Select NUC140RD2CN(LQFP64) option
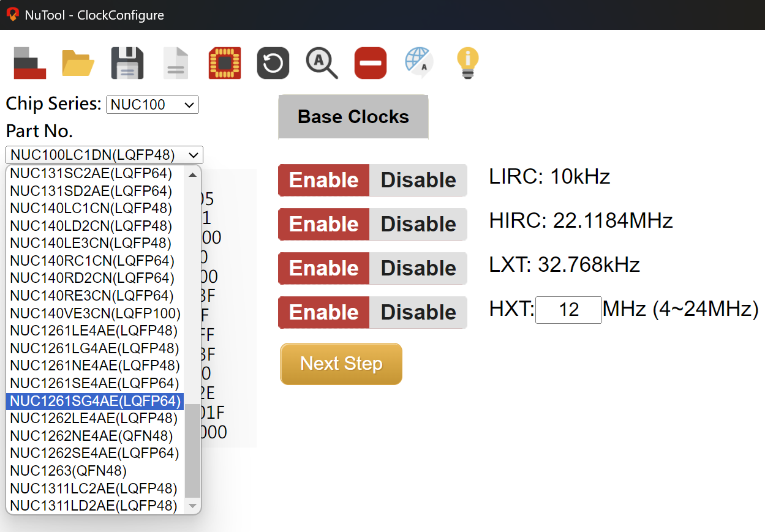This screenshot has height=532, width=765. tap(95, 279)
